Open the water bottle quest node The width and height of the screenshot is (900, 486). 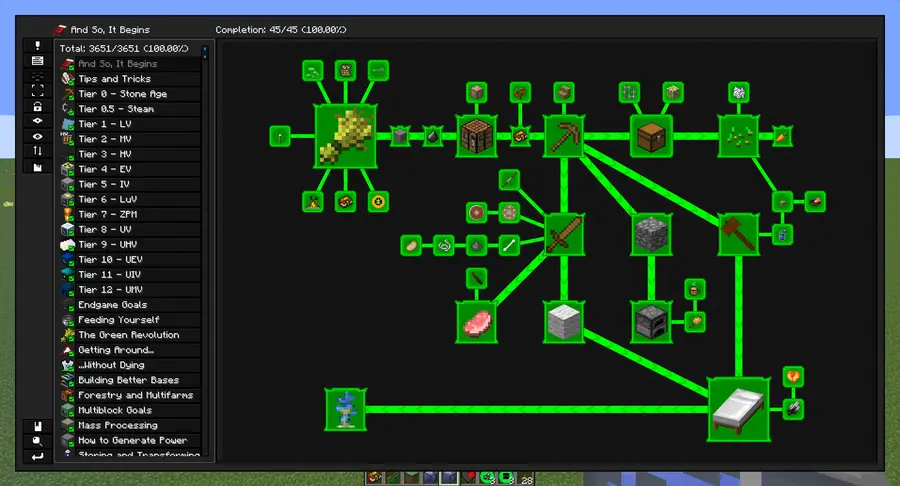pyautogui.click(x=782, y=234)
